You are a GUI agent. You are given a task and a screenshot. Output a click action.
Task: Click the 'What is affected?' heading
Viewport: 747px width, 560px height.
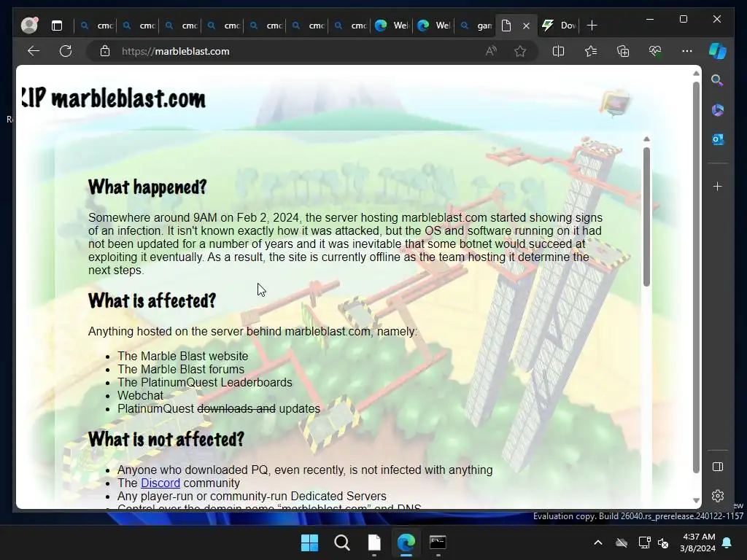(x=152, y=301)
